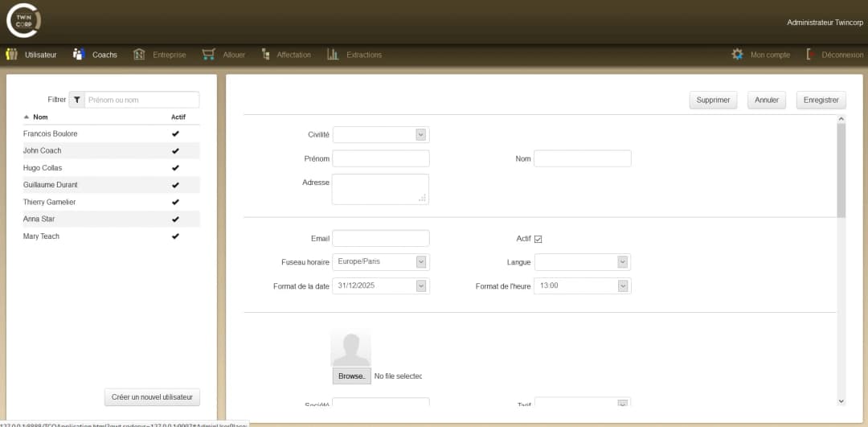Click the Mon compte gear icon
Image resolution: width=868 pixels, height=427 pixels.
(737, 55)
